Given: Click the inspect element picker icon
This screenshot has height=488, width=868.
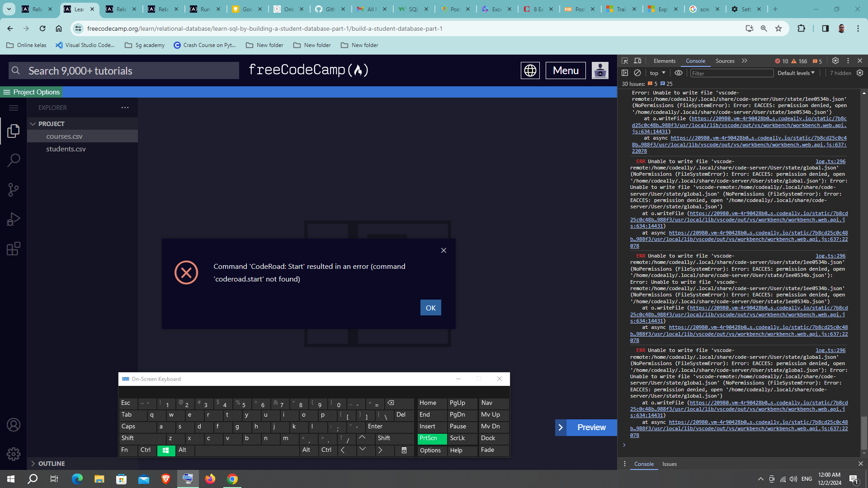Looking at the screenshot, I should 625,61.
